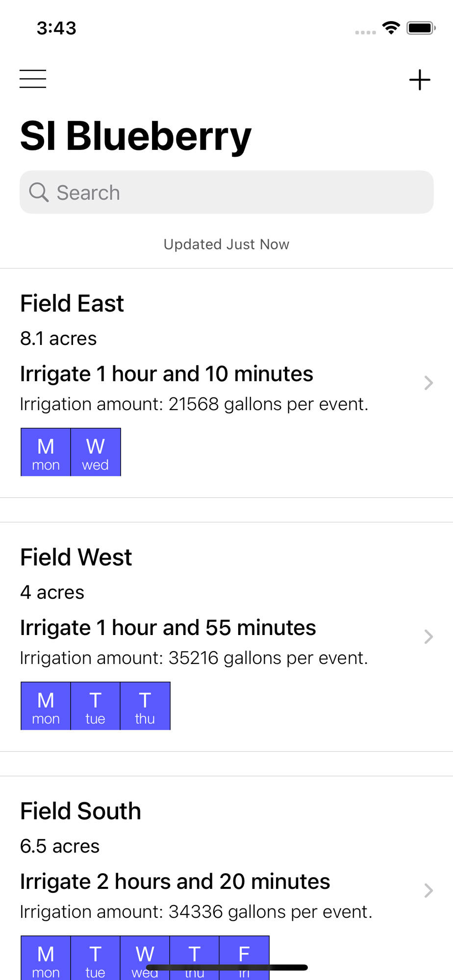
Task: Open Field South details via chevron
Action: point(428,890)
